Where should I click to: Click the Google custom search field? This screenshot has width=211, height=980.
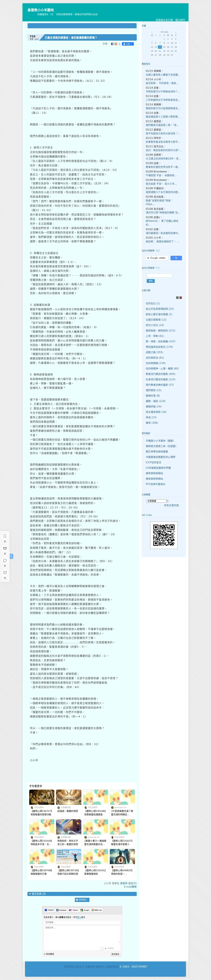coord(157,258)
